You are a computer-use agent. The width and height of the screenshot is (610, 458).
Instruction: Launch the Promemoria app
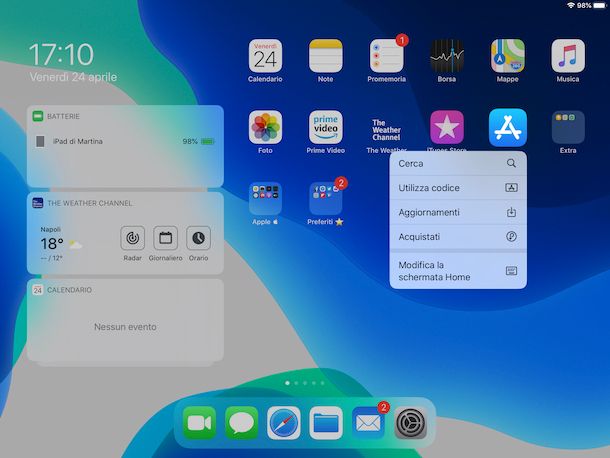point(386,56)
